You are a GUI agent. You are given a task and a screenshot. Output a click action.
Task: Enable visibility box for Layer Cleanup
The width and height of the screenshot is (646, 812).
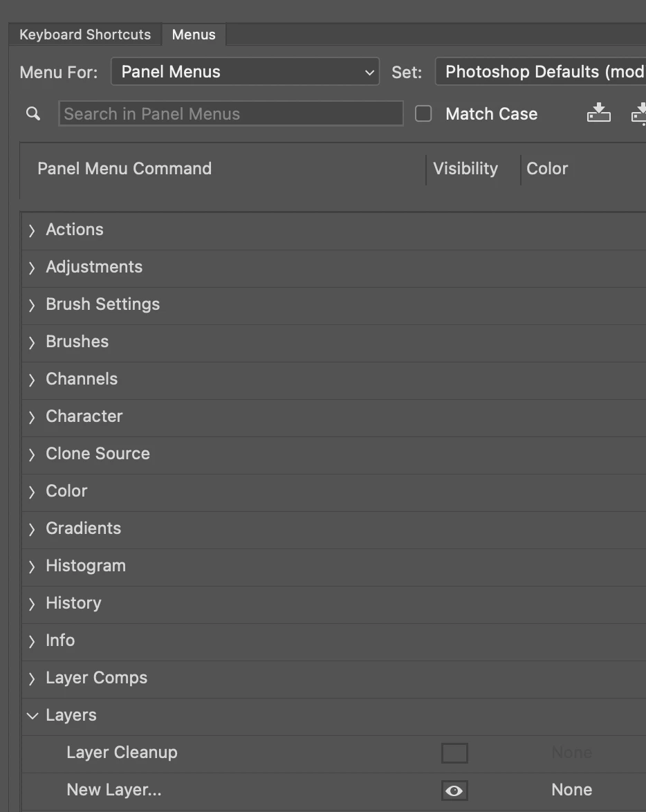(454, 753)
